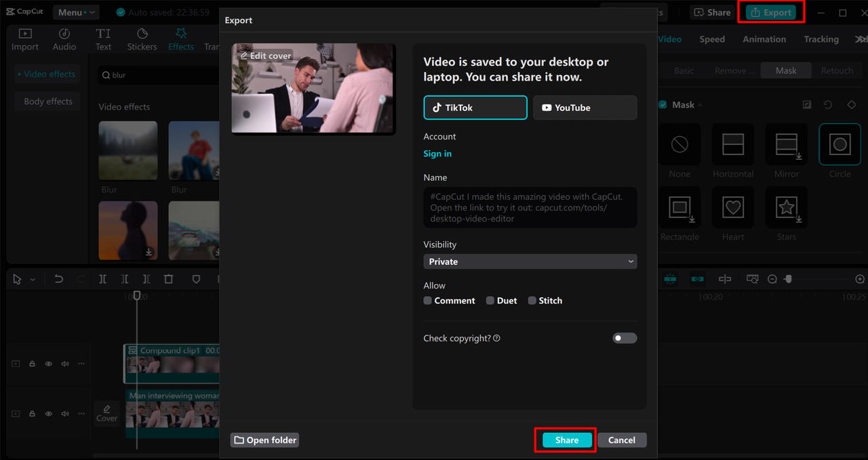Screen dimensions: 868x460
Task: Open the Import media tab
Action: pyautogui.click(x=25, y=39)
